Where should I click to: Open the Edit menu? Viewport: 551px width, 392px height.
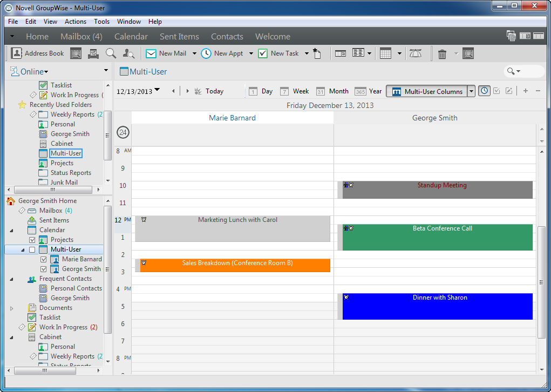point(31,22)
